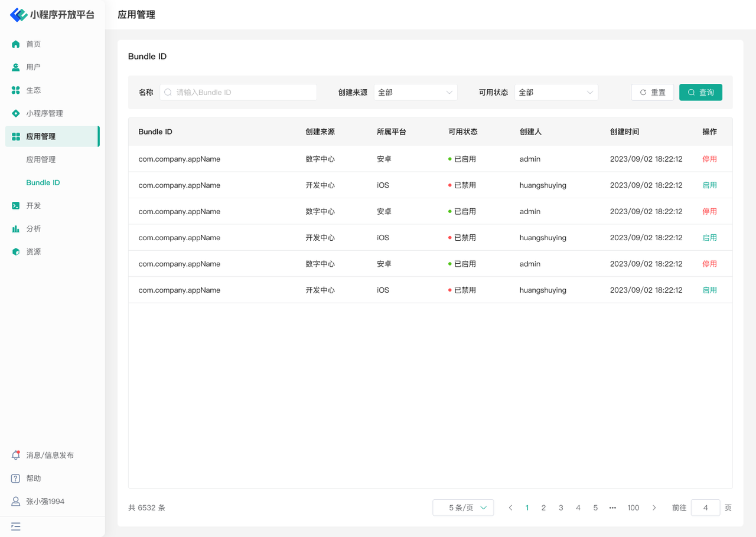Click the 生态 ecosystem icon
This screenshot has height=537, width=756.
tap(16, 90)
